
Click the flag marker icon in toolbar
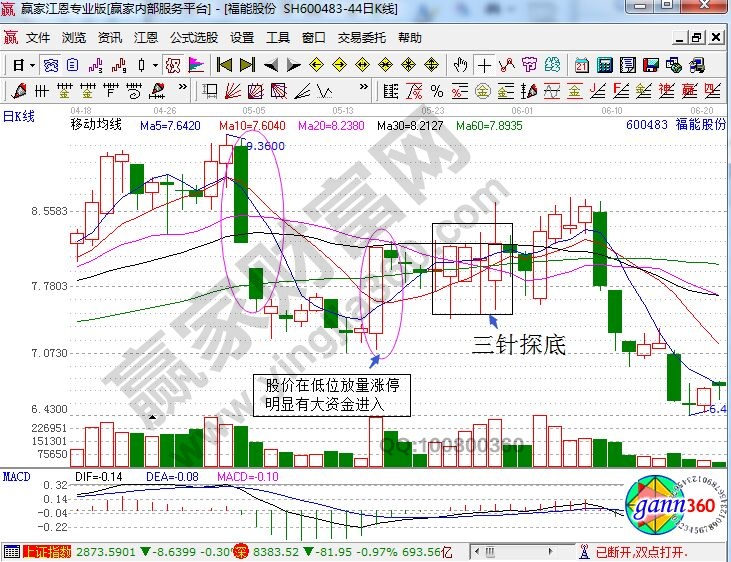194,65
